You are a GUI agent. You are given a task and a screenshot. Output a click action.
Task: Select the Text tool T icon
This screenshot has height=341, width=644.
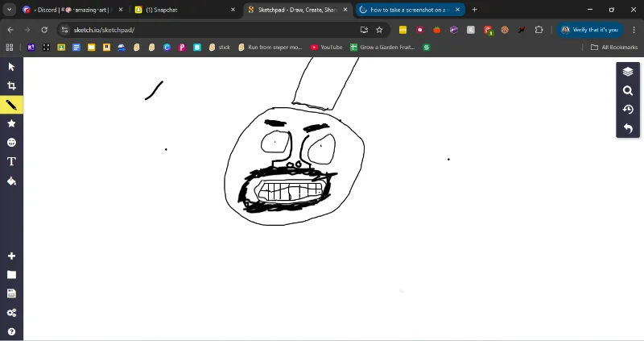pyautogui.click(x=11, y=161)
